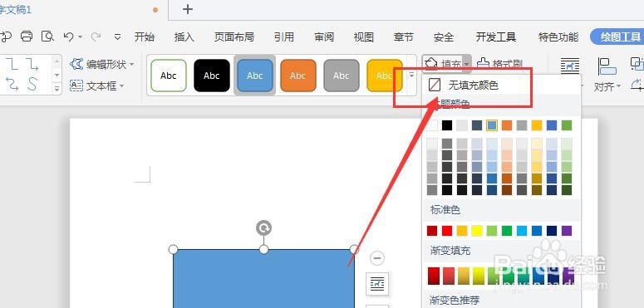Click the rectangle's top-middle resize handle
This screenshot has width=644, height=308.
pos(263,249)
